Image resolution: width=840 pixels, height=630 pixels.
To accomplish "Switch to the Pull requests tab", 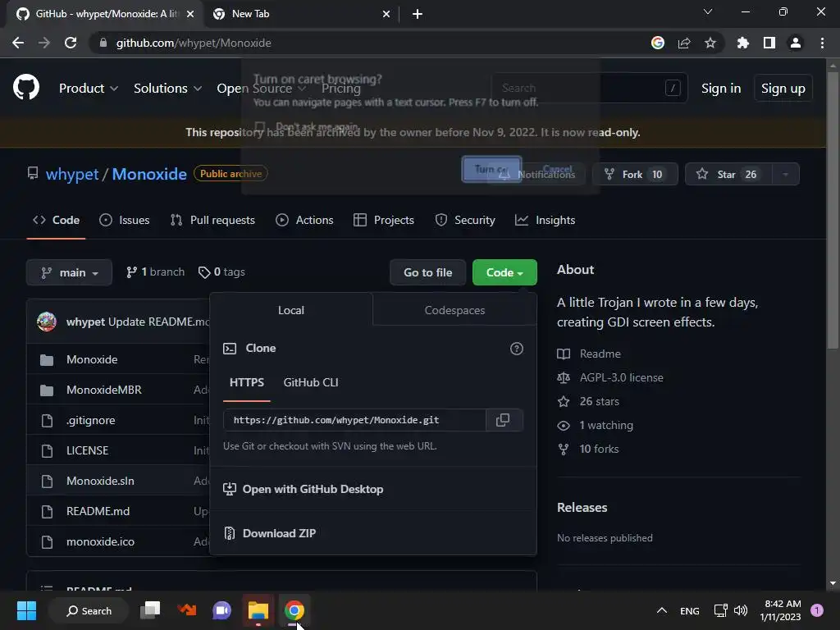I will click(212, 220).
